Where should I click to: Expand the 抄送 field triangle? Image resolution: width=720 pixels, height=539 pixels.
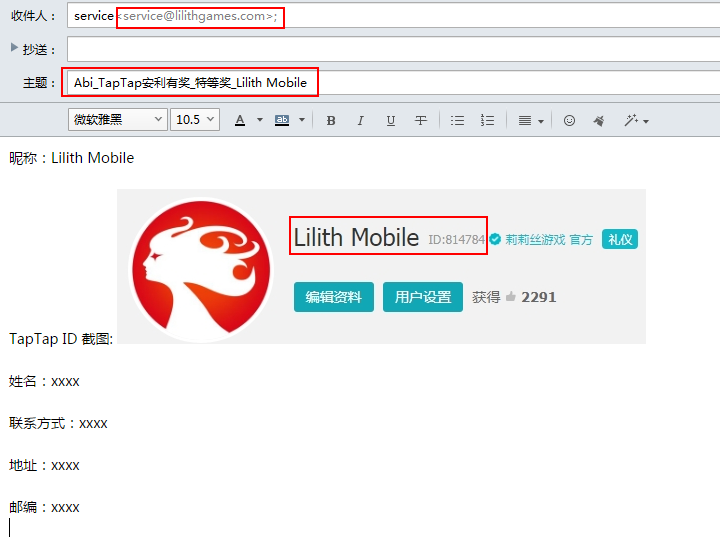14,47
